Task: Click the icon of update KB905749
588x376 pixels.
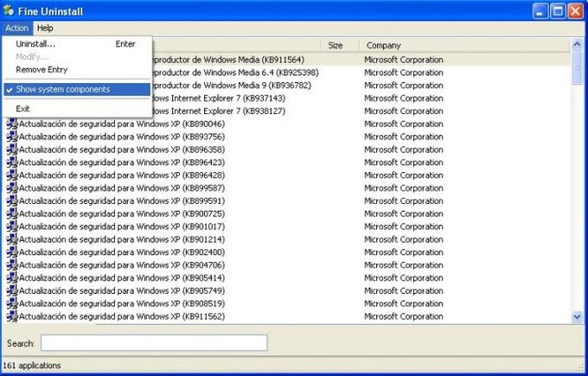Action: [x=12, y=290]
